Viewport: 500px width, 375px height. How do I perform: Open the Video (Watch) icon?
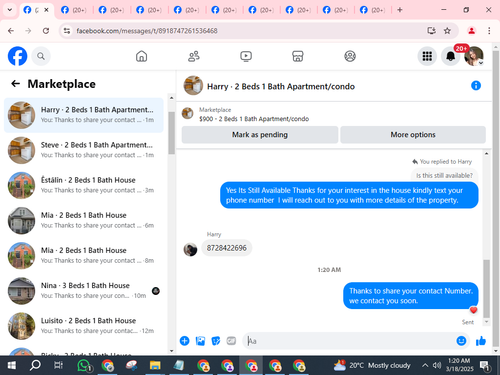coord(246,56)
